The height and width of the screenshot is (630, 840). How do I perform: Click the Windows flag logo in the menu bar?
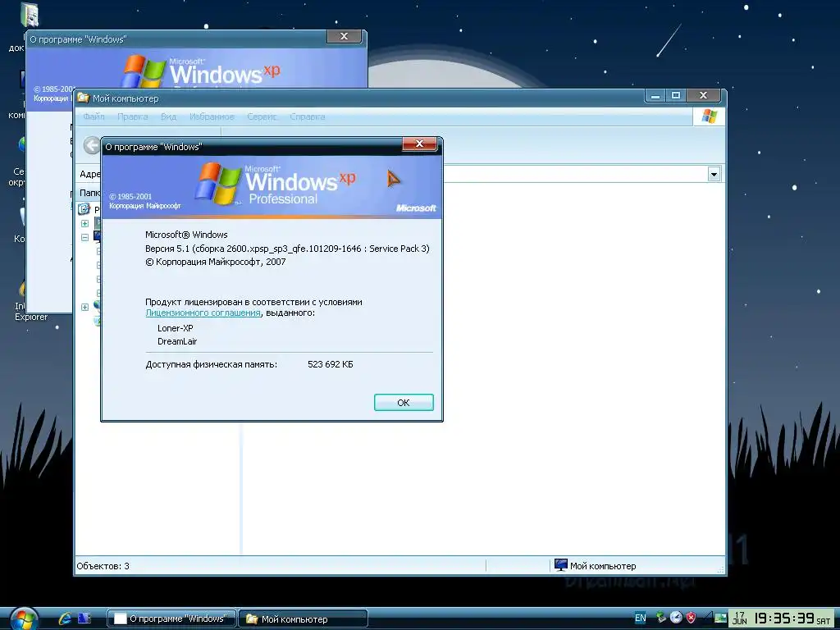[x=709, y=116]
